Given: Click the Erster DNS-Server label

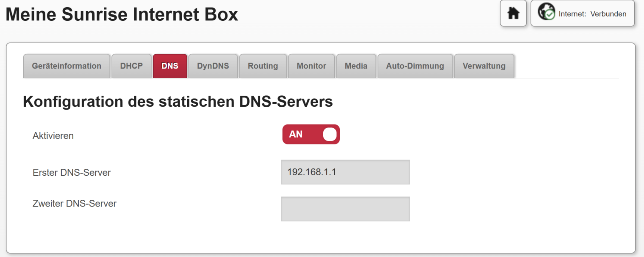Looking at the screenshot, I should point(72,173).
